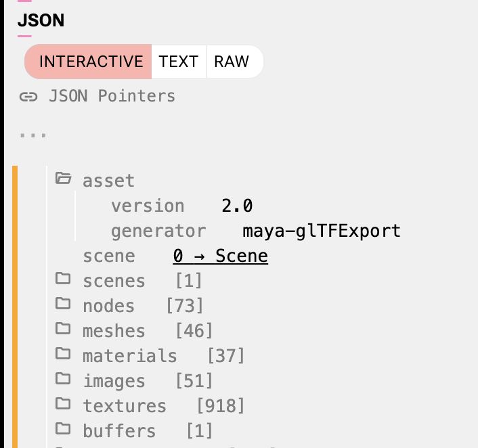Expand the nodes [73] entry
478x448 pixels.
click(x=143, y=306)
